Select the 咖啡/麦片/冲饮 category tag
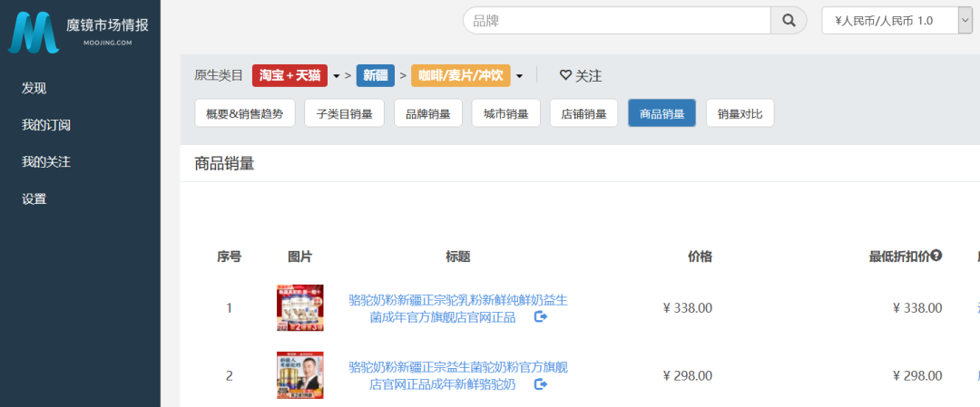This screenshot has width=980, height=407. pyautogui.click(x=461, y=76)
